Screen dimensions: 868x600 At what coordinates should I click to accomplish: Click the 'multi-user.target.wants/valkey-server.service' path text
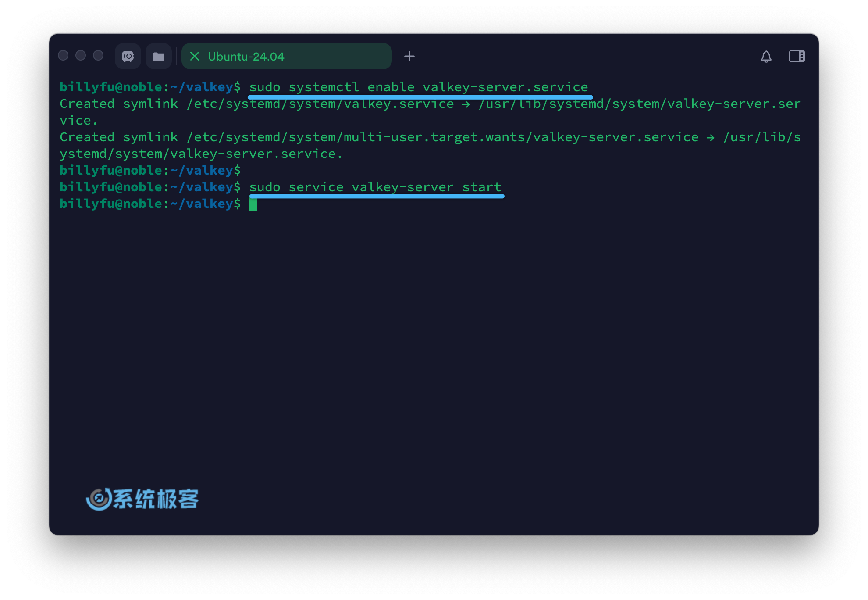click(x=521, y=137)
